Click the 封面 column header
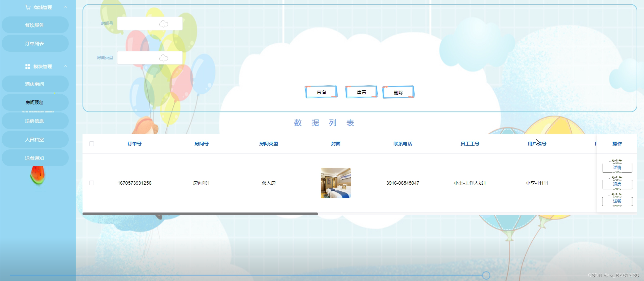Screen dimensions: 644x281 tap(336, 144)
